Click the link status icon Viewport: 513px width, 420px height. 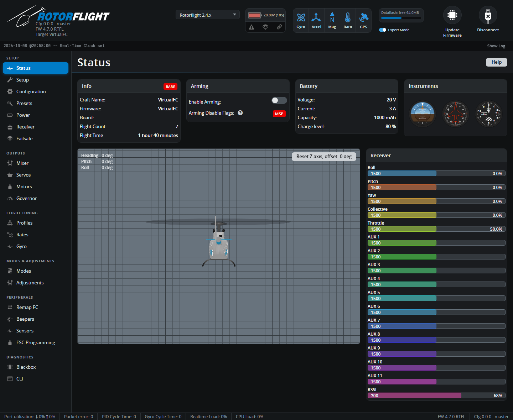click(x=279, y=27)
